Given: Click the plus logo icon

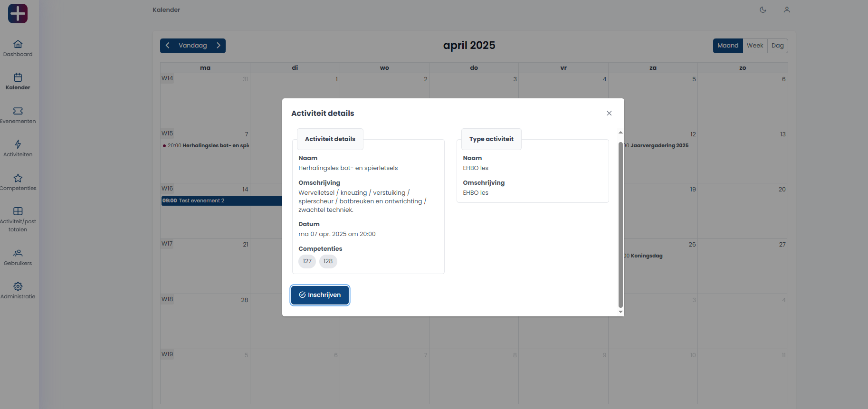Looking at the screenshot, I should (18, 13).
